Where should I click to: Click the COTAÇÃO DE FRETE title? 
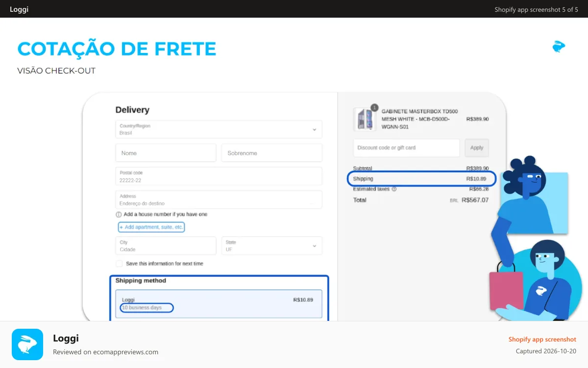[x=117, y=49]
